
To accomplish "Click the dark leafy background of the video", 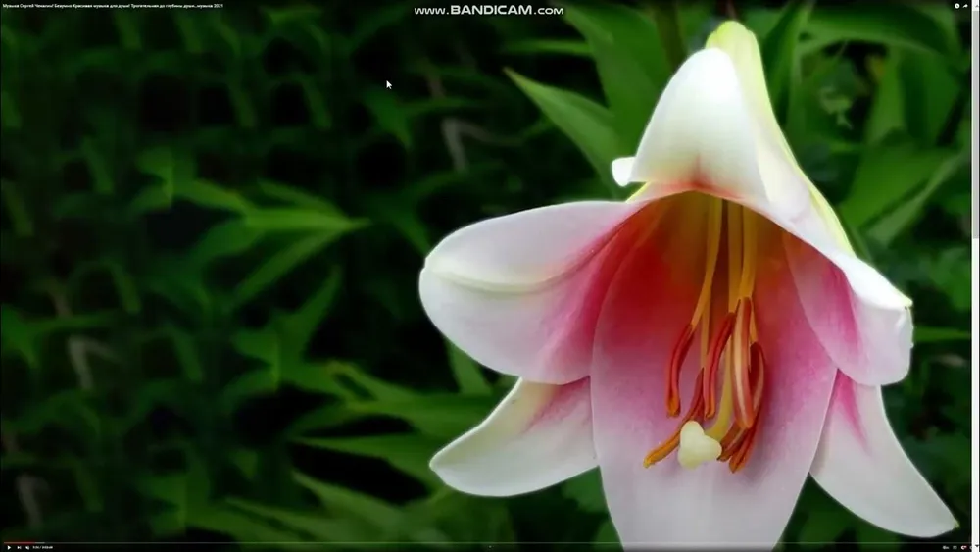I will pos(196,294).
